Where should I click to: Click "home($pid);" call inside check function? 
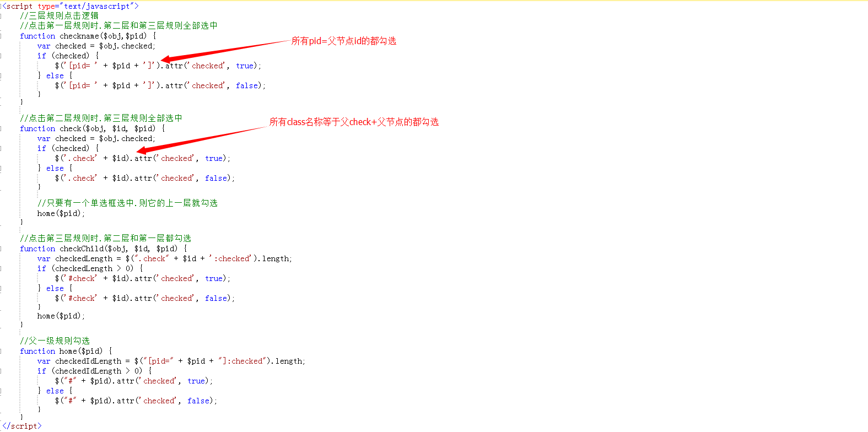pyautogui.click(x=61, y=213)
